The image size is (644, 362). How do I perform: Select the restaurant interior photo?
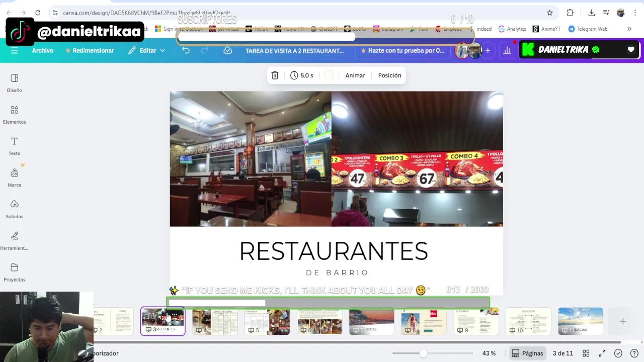(251, 159)
